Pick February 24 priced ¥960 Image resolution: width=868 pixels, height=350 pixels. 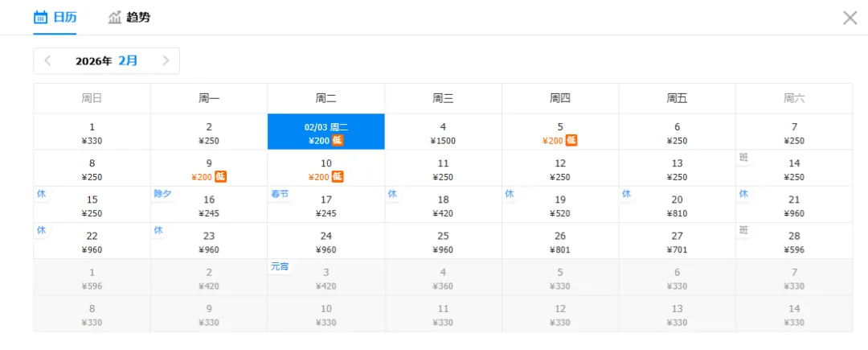(x=326, y=241)
